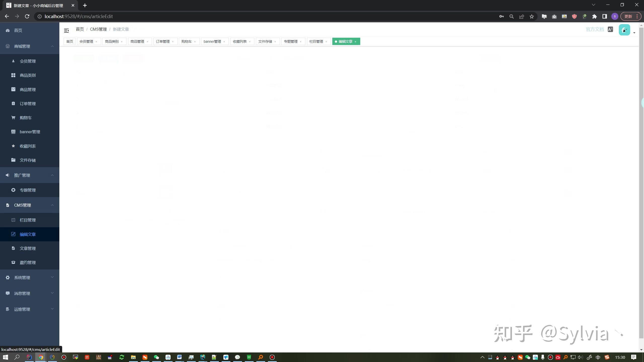Open banner管理 via the AD icon
Screen dimensions: 644x362
click(x=13, y=131)
